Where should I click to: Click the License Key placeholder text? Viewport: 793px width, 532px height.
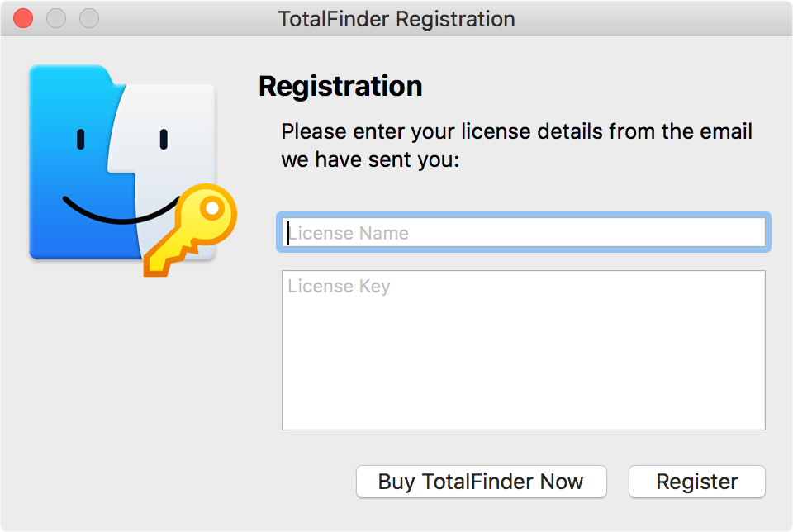(339, 287)
